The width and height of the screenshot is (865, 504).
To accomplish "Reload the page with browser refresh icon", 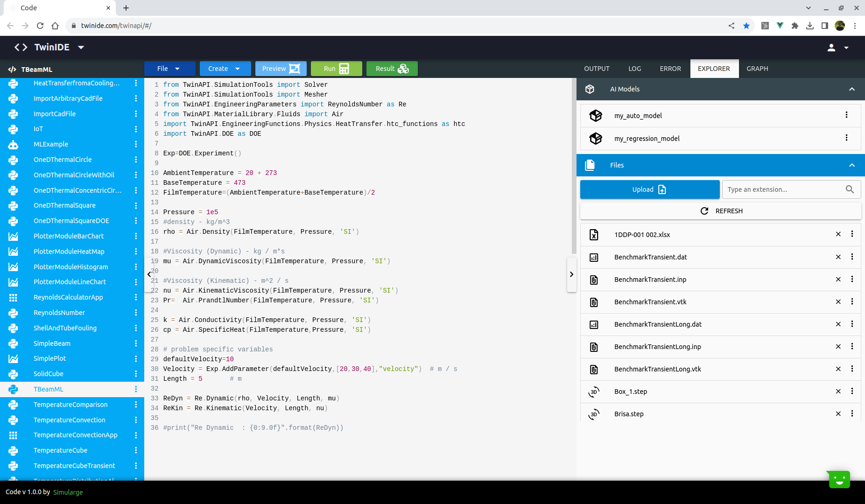I will click(x=40, y=26).
